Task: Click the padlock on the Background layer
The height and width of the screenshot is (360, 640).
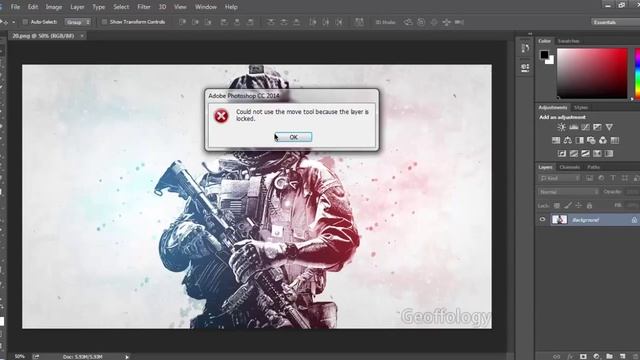Action: [x=634, y=220]
